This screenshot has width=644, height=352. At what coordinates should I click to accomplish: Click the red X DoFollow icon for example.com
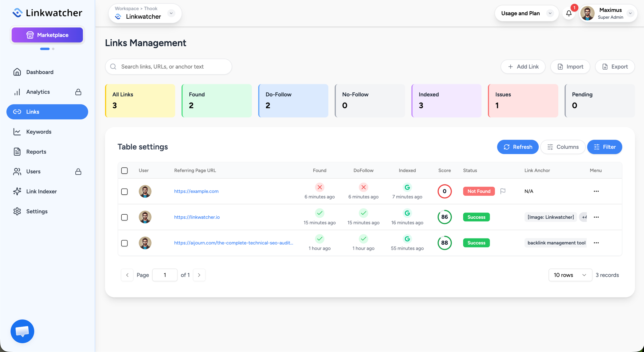pyautogui.click(x=364, y=187)
